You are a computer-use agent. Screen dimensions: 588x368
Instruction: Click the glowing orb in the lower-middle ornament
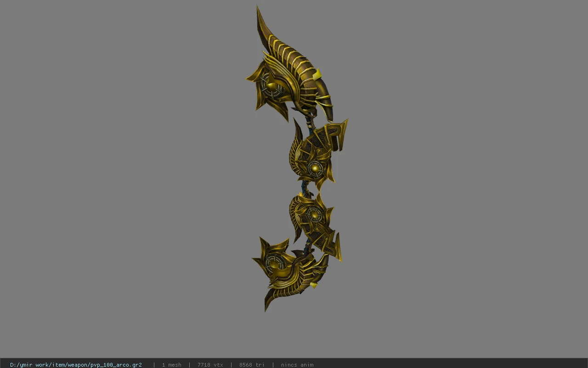point(314,214)
